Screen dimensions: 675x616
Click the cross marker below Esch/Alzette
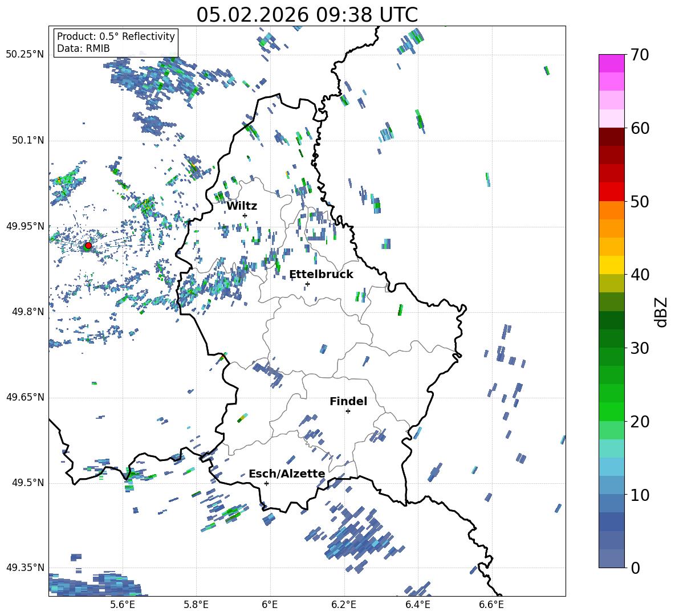(266, 483)
